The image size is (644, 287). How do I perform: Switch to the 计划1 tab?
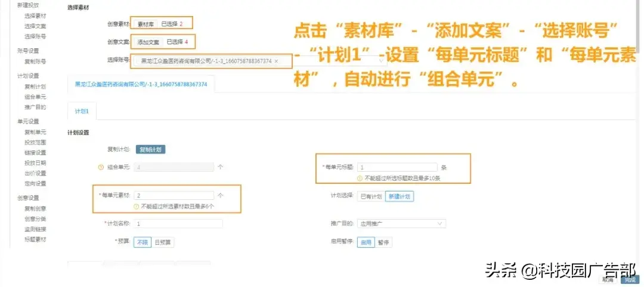(82, 112)
